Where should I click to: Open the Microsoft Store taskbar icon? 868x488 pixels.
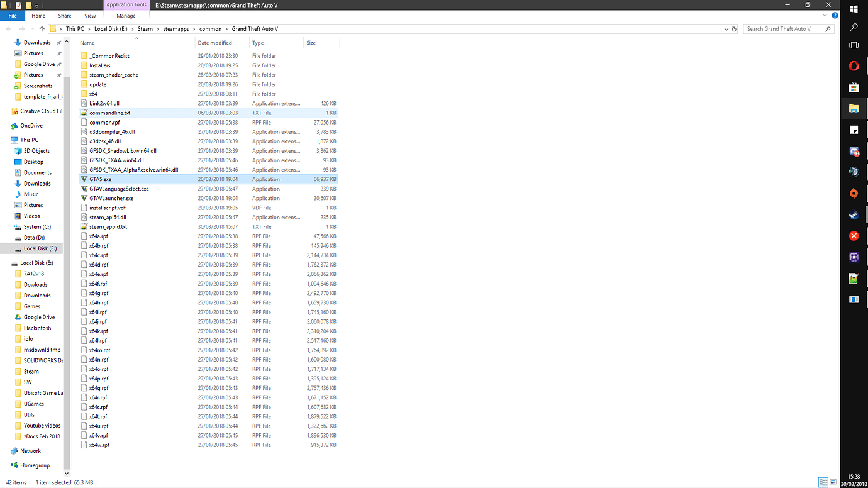click(x=854, y=87)
